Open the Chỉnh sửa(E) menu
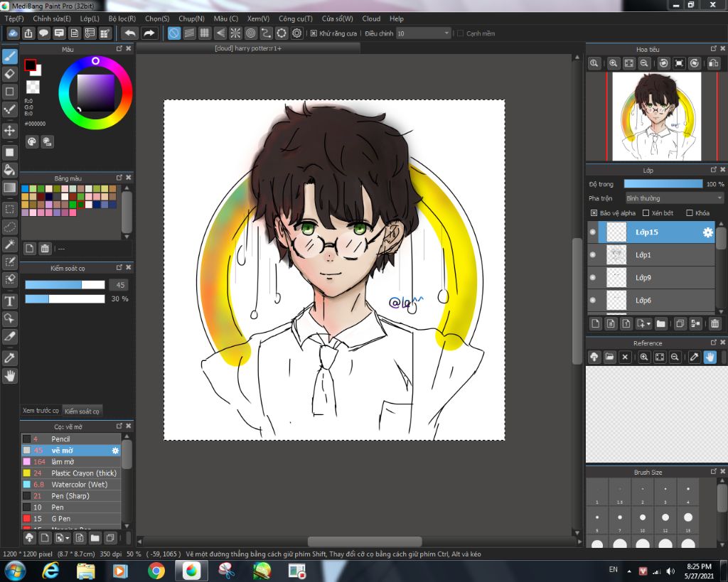This screenshot has width=728, height=582. tap(52, 18)
